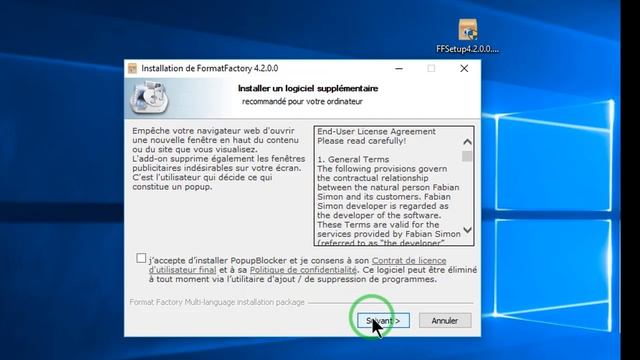Click 'Installer un logiciel supplémentaire' heading
Screen dimensions: 640x360
pyautogui.click(x=308, y=88)
